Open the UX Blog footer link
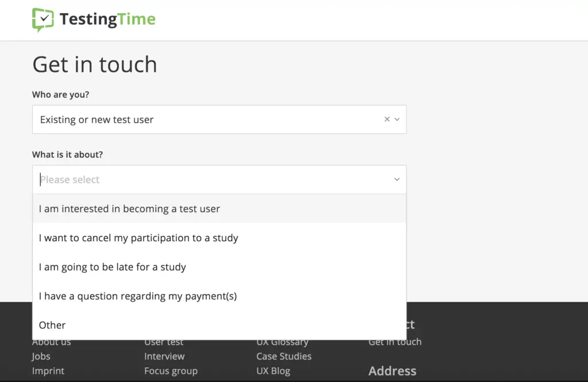 [273, 371]
